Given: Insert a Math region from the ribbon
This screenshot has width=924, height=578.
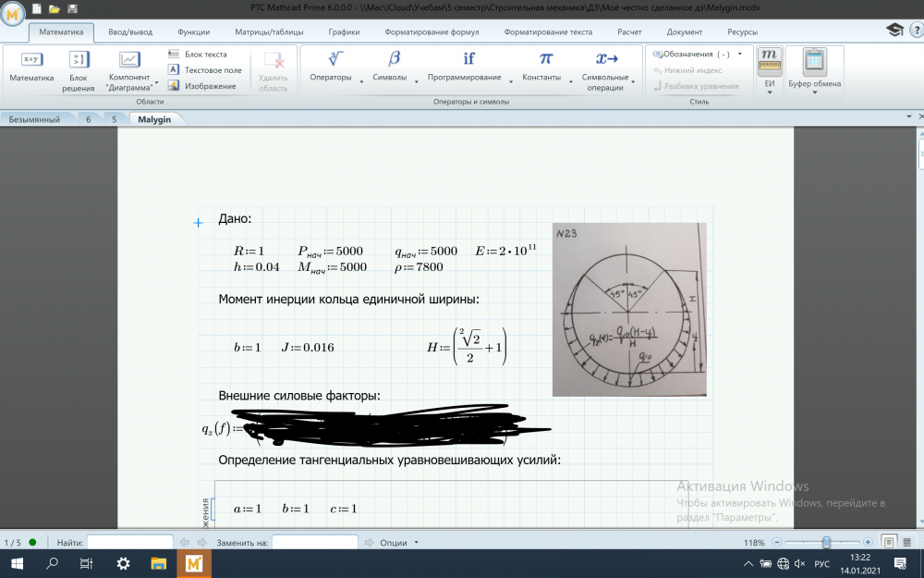Looking at the screenshot, I should coord(31,67).
